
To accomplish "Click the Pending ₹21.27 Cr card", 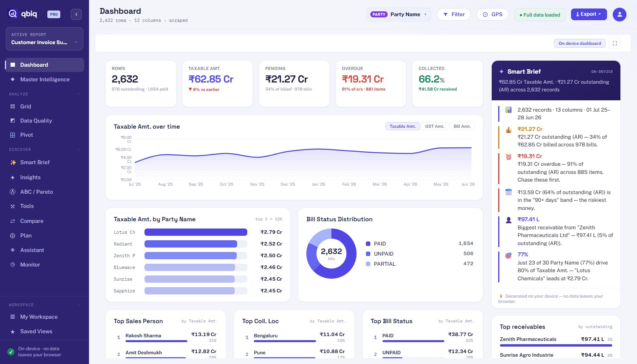I will click(294, 84).
